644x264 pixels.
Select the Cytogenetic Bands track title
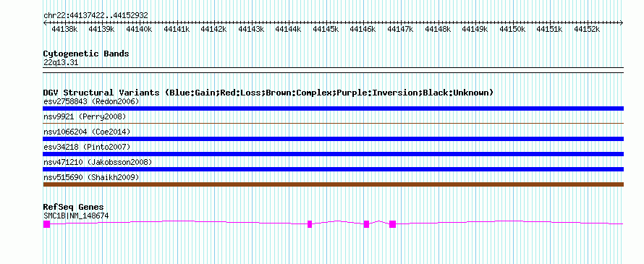point(86,54)
